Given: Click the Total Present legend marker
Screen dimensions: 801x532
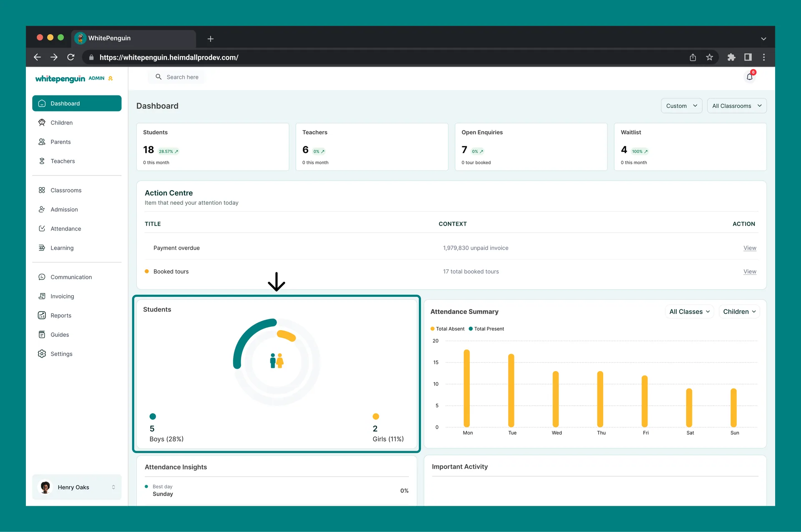Looking at the screenshot, I should tap(471, 329).
